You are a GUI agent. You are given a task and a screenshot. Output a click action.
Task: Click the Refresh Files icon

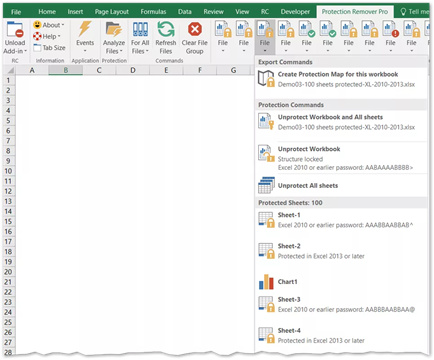pos(166,29)
